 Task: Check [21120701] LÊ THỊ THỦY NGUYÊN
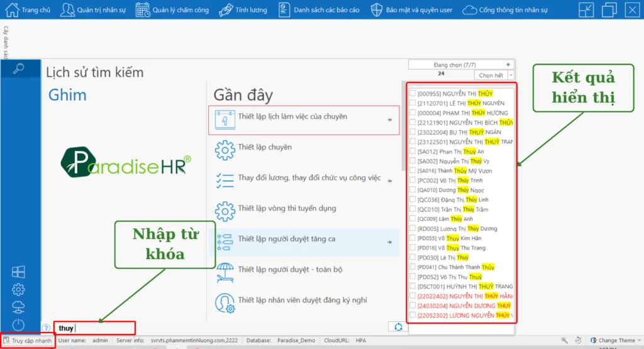pyautogui.click(x=413, y=102)
